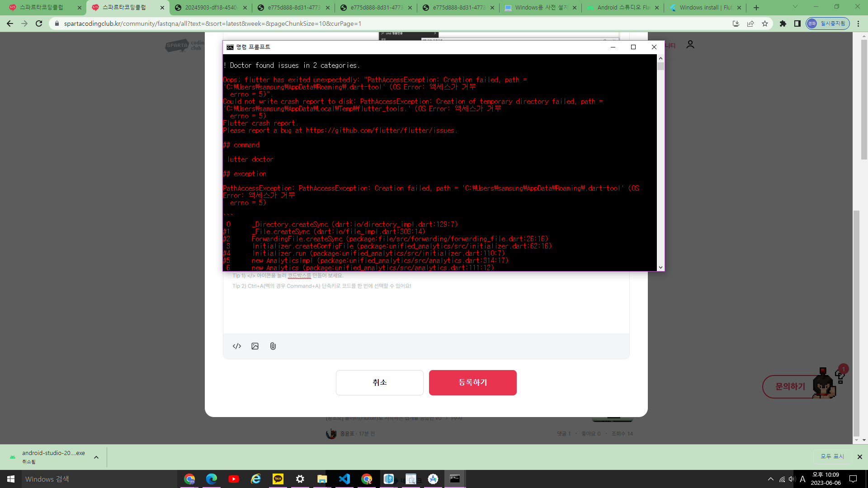Open Android Studio from the taskbar
Screen dimensions: 868x488
coord(433,479)
